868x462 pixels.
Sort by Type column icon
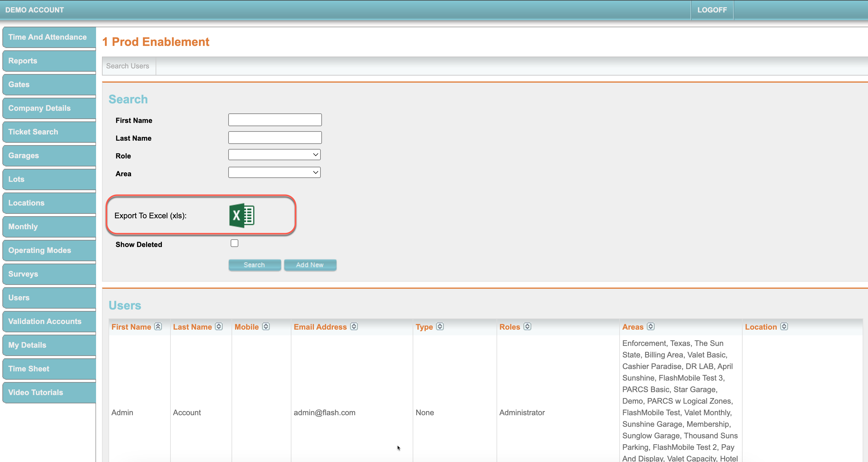click(x=440, y=327)
